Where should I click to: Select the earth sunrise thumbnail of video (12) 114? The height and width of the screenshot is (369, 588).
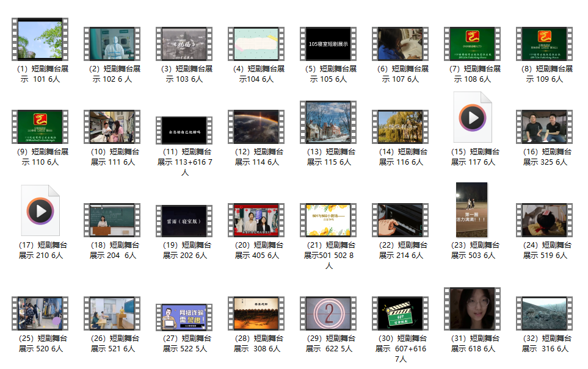[x=256, y=127]
